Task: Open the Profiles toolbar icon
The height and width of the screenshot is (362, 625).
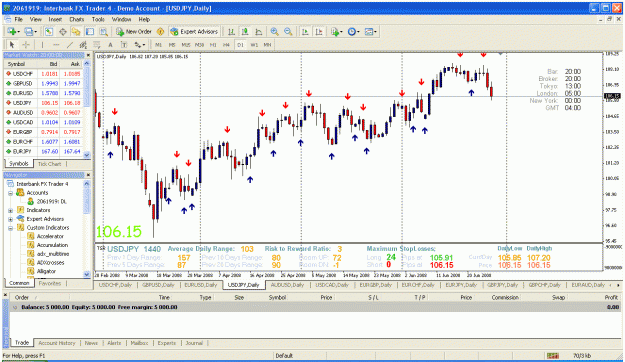Action: 30,31
